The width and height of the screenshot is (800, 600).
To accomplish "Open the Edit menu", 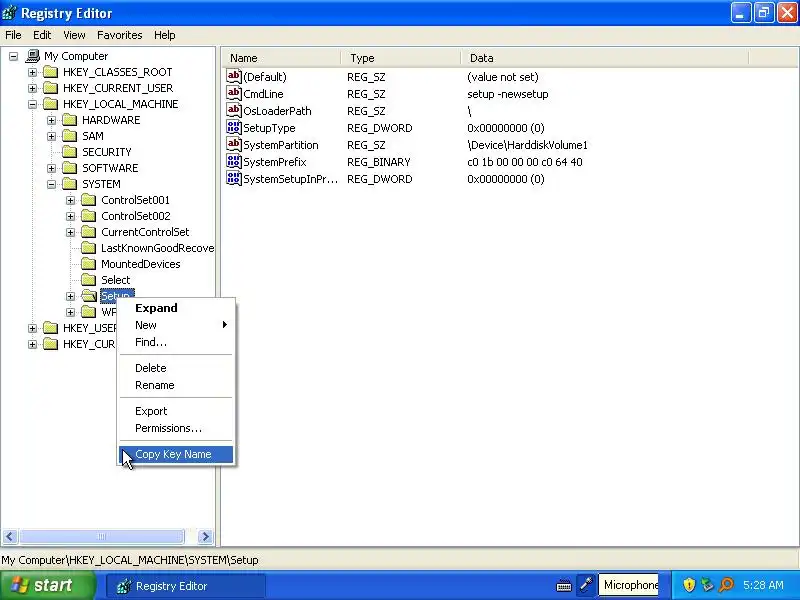I will pyautogui.click(x=42, y=35).
